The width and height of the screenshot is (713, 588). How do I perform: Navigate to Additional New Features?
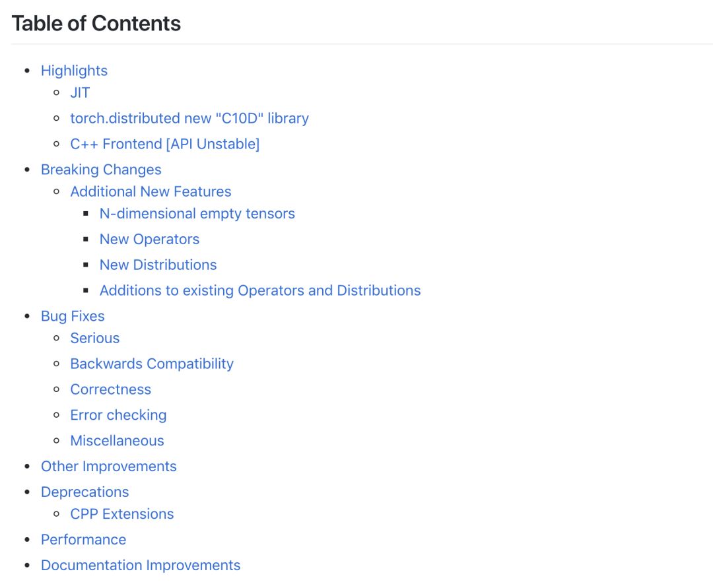point(151,191)
